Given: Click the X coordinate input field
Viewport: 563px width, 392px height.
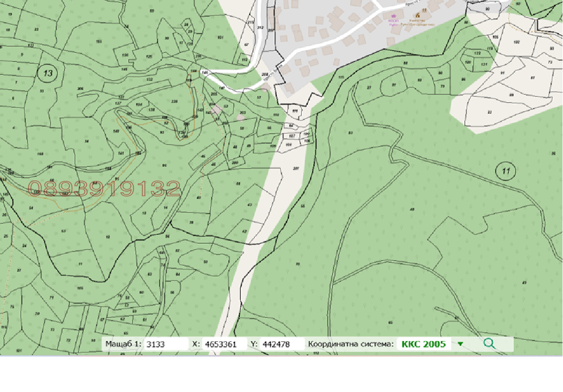Looking at the screenshot, I should pos(224,344).
